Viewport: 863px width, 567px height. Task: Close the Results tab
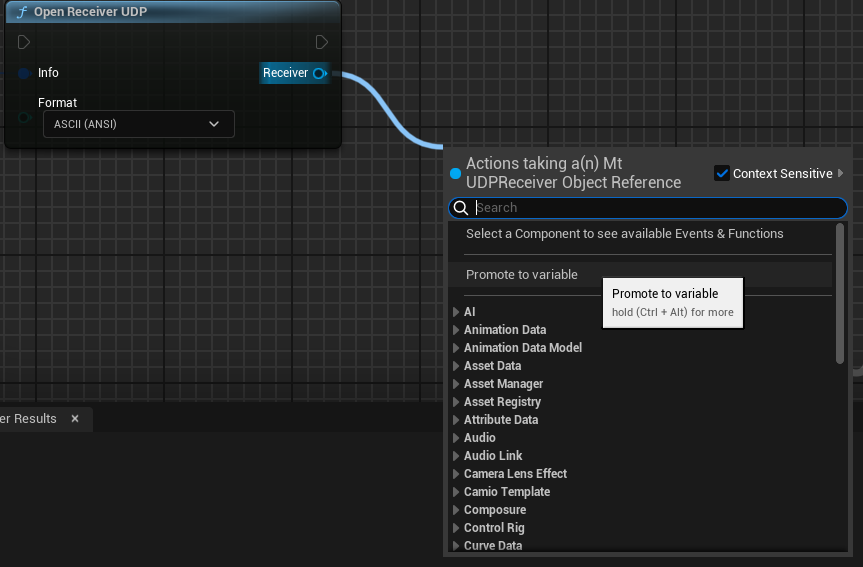(75, 419)
